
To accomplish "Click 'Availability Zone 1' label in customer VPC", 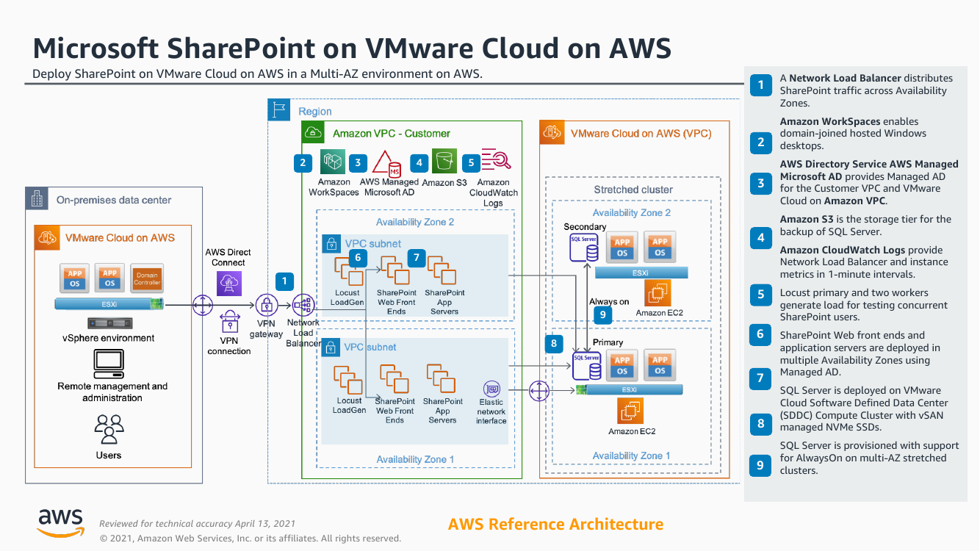I will click(415, 459).
